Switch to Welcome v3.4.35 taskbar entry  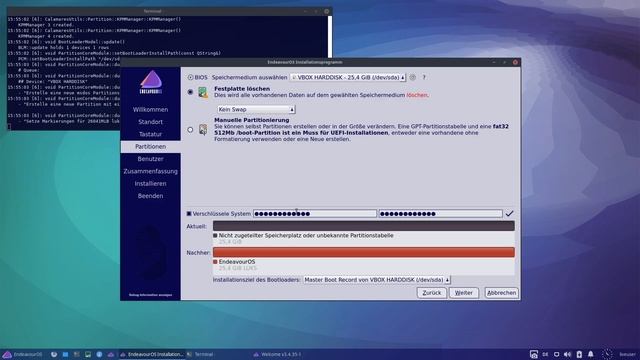point(277,354)
